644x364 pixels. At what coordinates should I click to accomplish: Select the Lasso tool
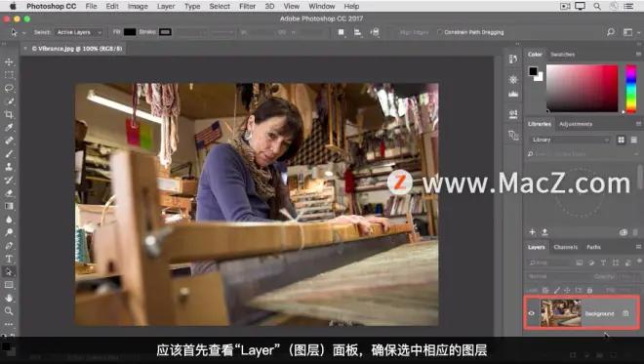9,89
